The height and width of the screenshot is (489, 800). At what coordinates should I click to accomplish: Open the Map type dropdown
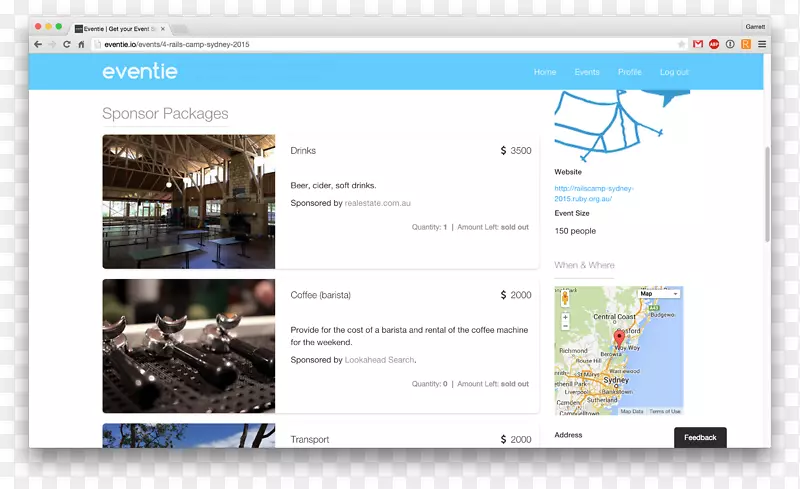pyautogui.click(x=659, y=294)
